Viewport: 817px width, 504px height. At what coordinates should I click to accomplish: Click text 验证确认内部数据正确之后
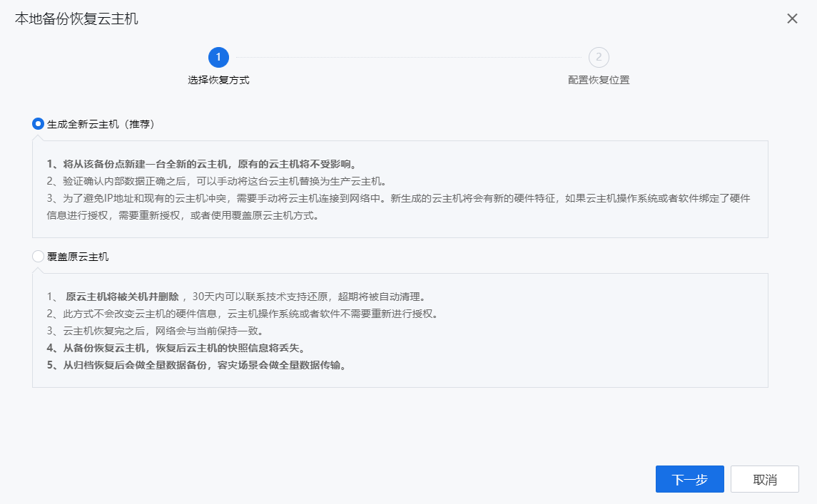(125, 181)
